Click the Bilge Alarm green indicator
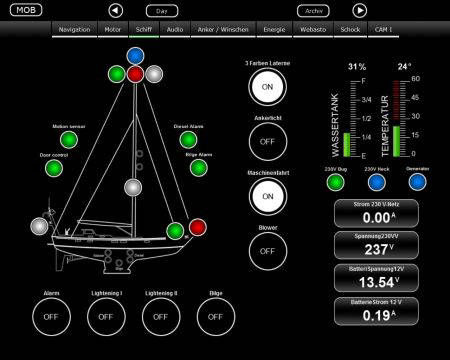The width and height of the screenshot is (450, 360). pos(199,168)
